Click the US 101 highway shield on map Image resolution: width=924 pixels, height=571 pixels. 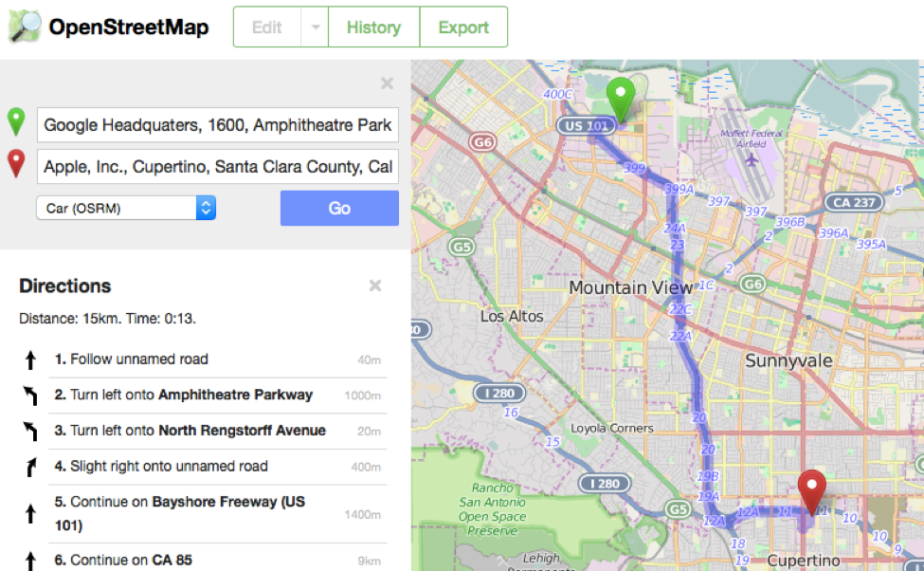586,125
